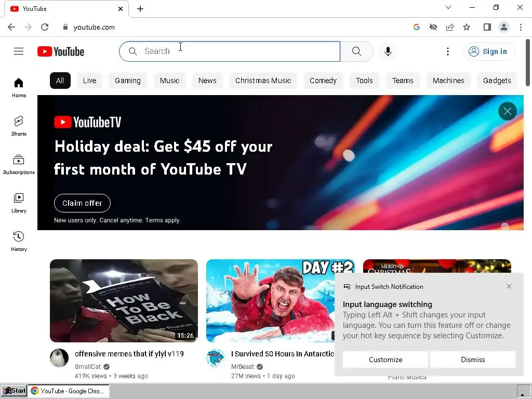
Task: Select the Tools filter chip
Action: pos(364,81)
